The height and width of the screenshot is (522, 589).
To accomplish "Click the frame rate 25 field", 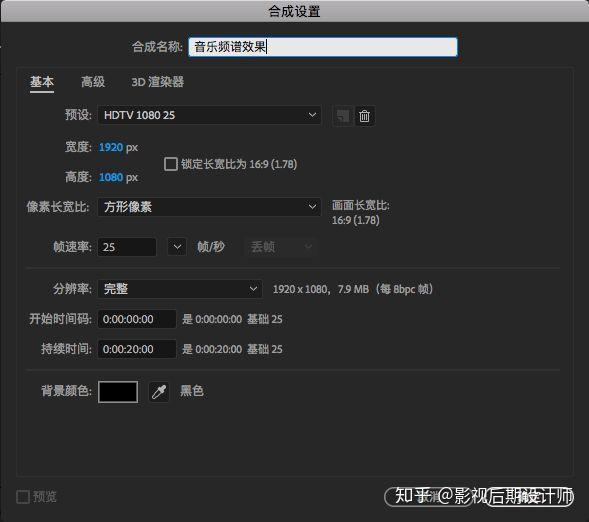I will 127,247.
